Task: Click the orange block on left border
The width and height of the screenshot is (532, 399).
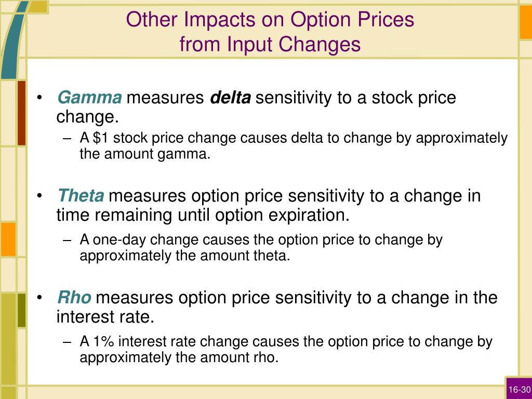Action: coord(8,239)
